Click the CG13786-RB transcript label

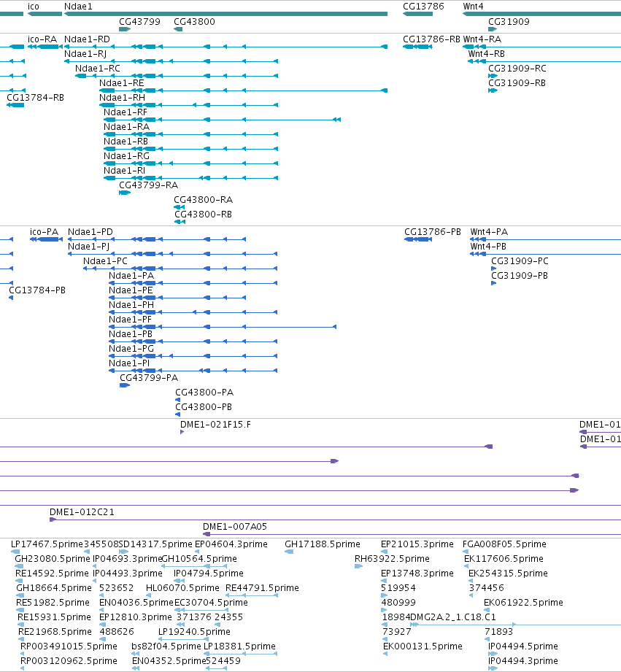(431, 39)
